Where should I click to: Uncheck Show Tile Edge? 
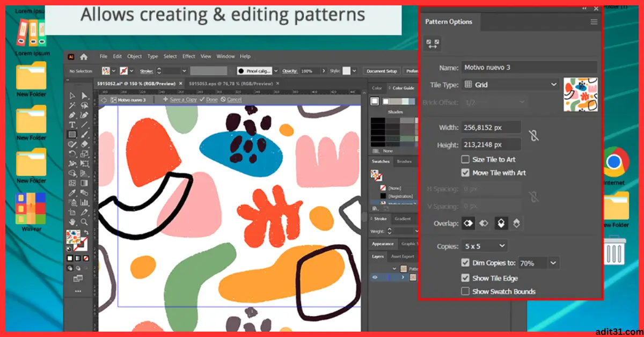tap(465, 278)
